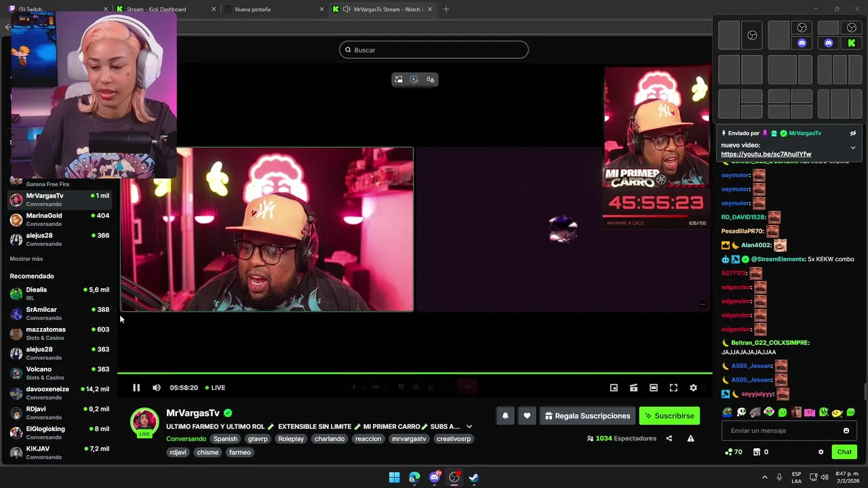Open channel points showing 70

734,452
